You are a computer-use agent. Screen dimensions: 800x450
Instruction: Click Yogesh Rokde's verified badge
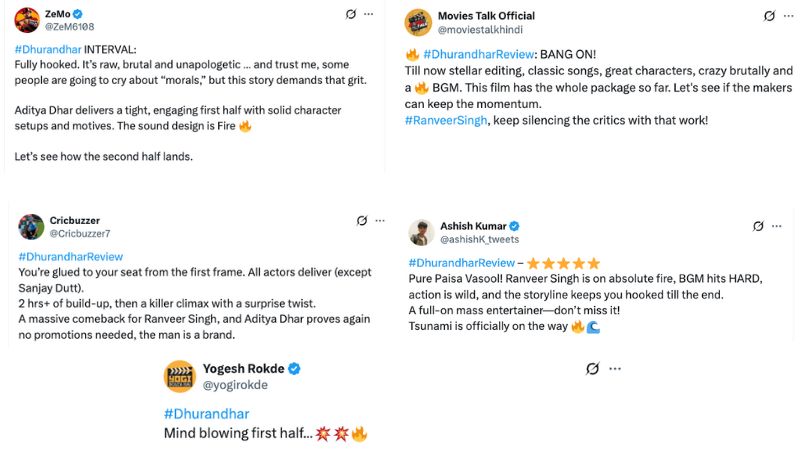click(294, 369)
